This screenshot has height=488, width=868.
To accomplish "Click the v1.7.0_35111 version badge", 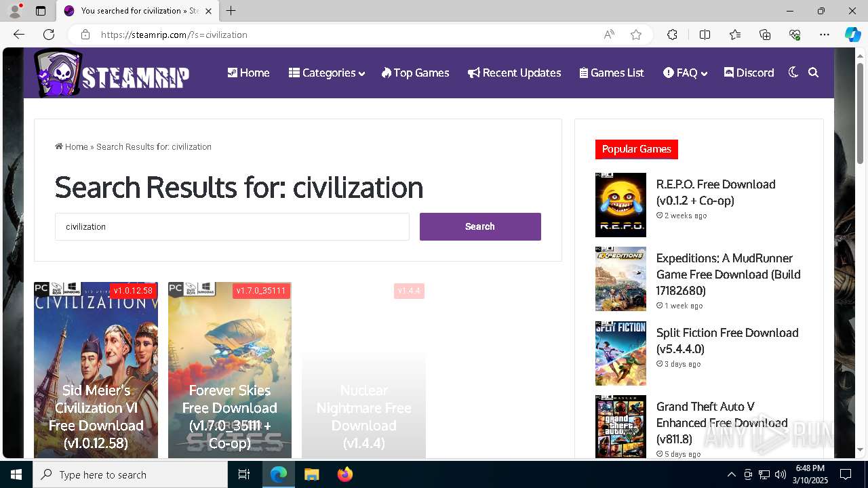I will 261,291.
